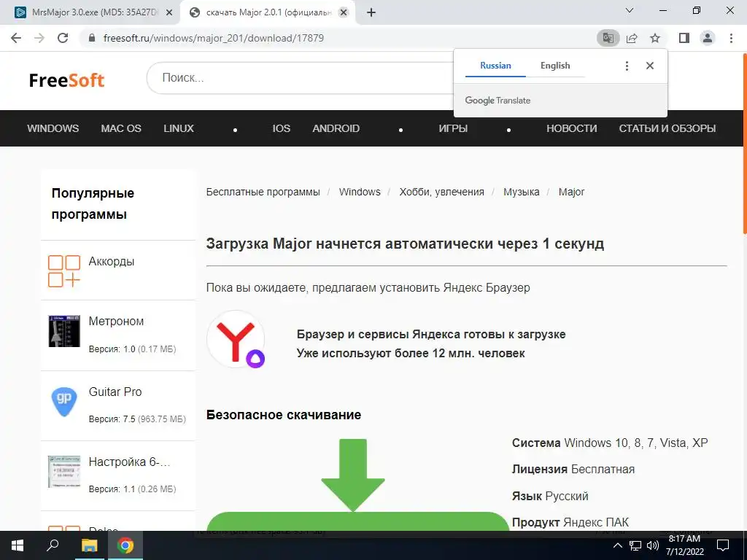The width and height of the screenshot is (747, 560).
Task: Open the ANDROID menu item
Action: point(336,128)
